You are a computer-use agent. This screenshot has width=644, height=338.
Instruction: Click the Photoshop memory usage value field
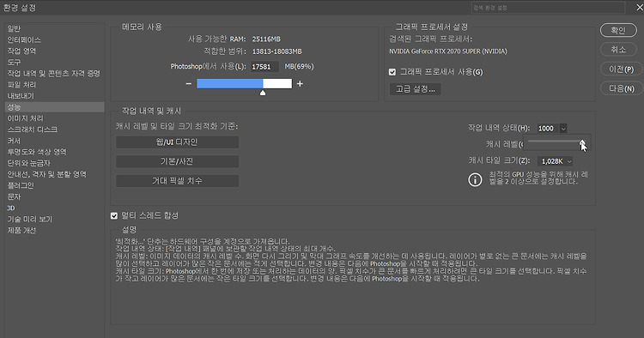(x=264, y=66)
